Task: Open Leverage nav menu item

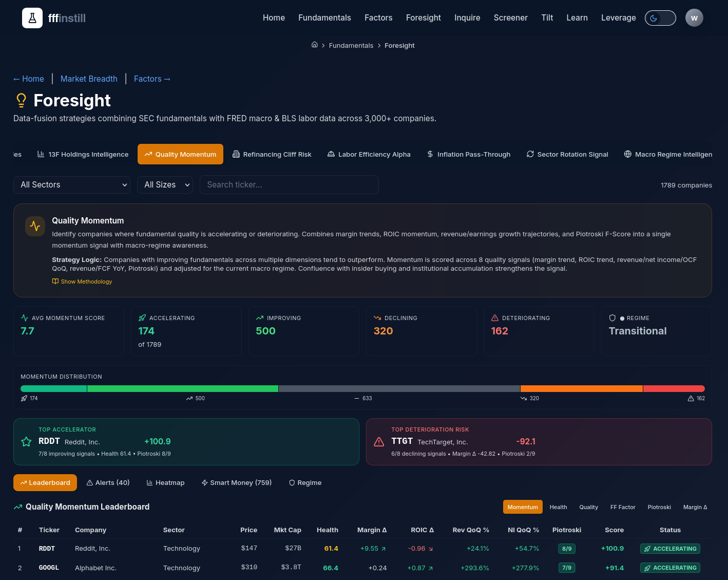Action: pos(619,18)
